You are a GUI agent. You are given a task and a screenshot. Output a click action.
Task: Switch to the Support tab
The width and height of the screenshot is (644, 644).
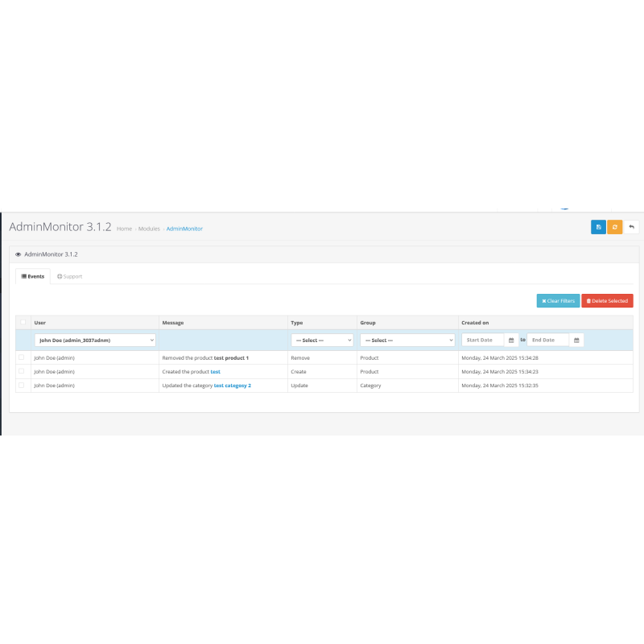point(69,276)
